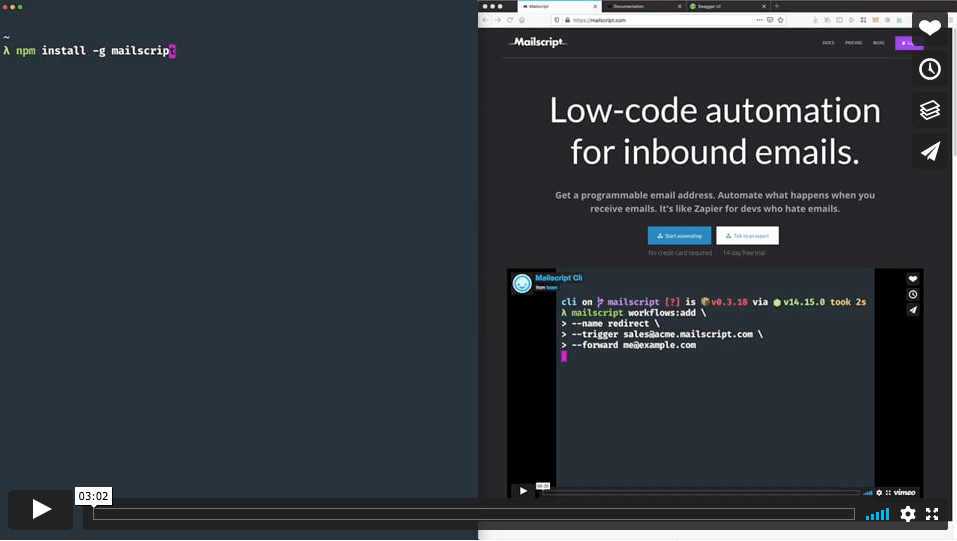The height and width of the screenshot is (541, 957).
Task: Go forward in the browser
Action: (x=497, y=20)
